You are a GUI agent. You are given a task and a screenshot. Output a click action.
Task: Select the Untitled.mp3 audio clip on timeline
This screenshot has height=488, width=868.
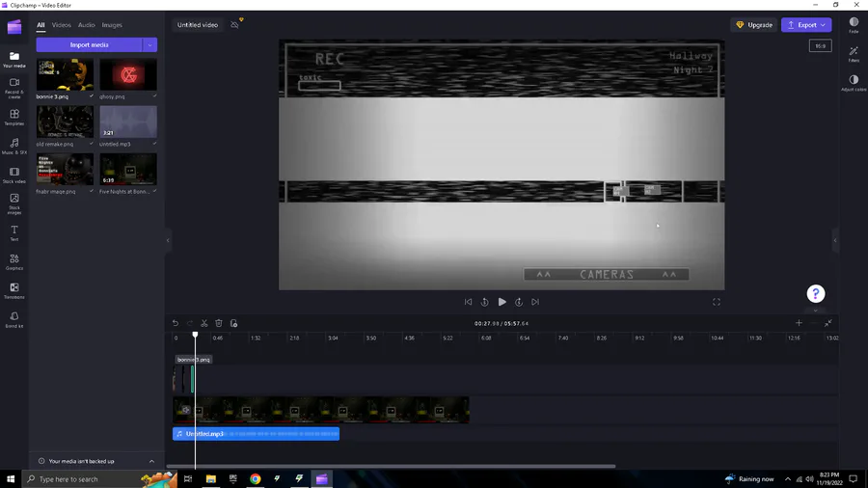pyautogui.click(x=256, y=434)
